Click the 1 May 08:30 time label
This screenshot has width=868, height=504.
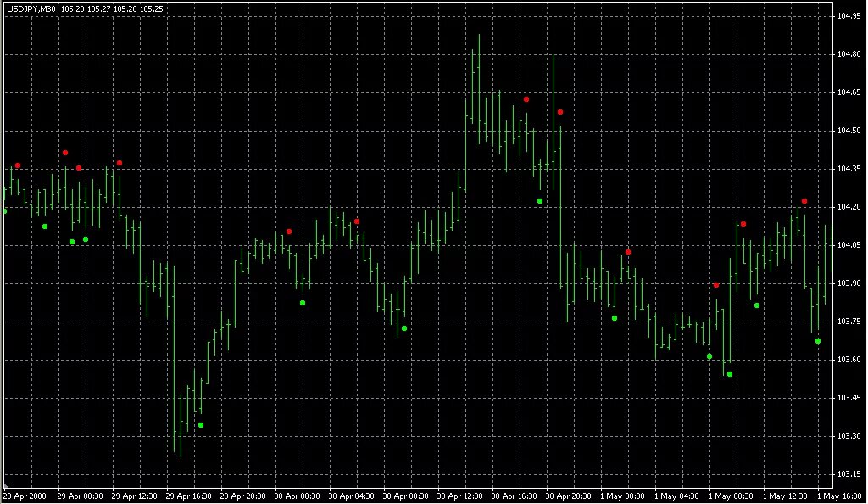click(731, 496)
